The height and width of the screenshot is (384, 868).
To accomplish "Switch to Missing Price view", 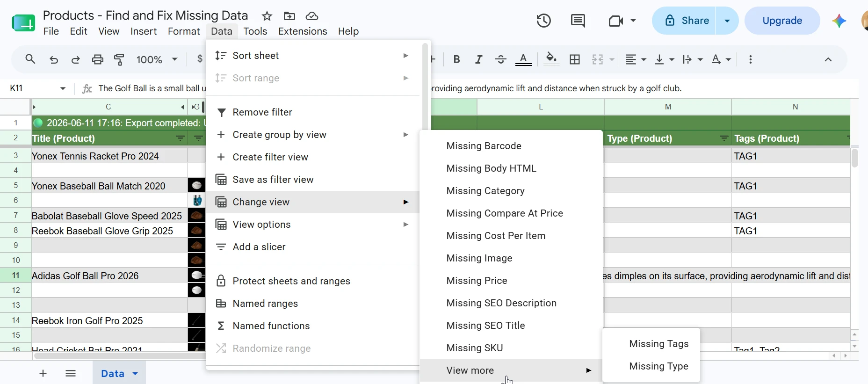I will pyautogui.click(x=511, y=281).
